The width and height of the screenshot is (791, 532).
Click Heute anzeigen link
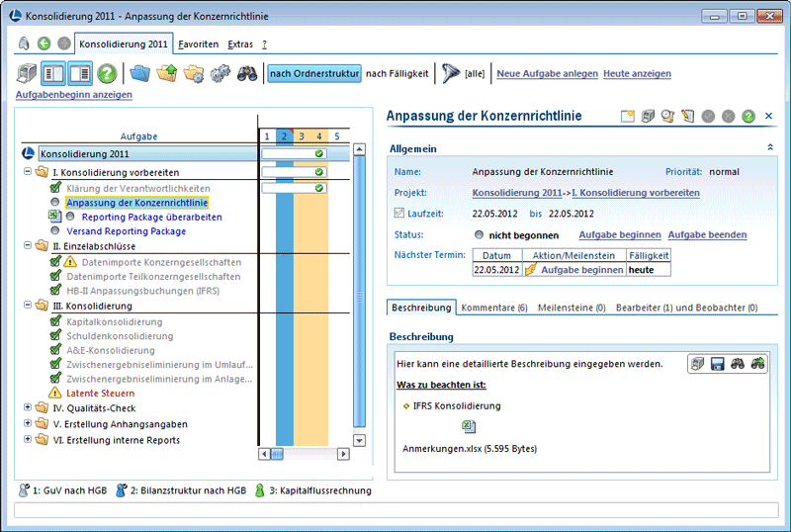tap(637, 74)
